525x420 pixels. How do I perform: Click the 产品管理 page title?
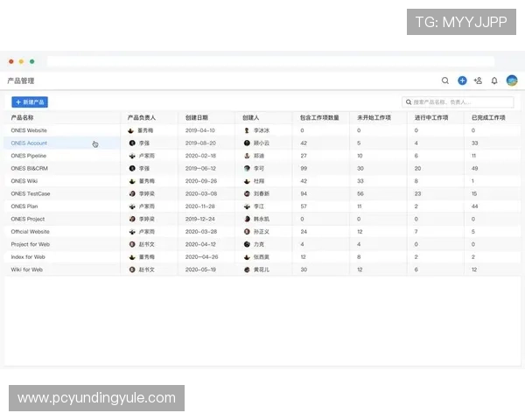(21, 80)
